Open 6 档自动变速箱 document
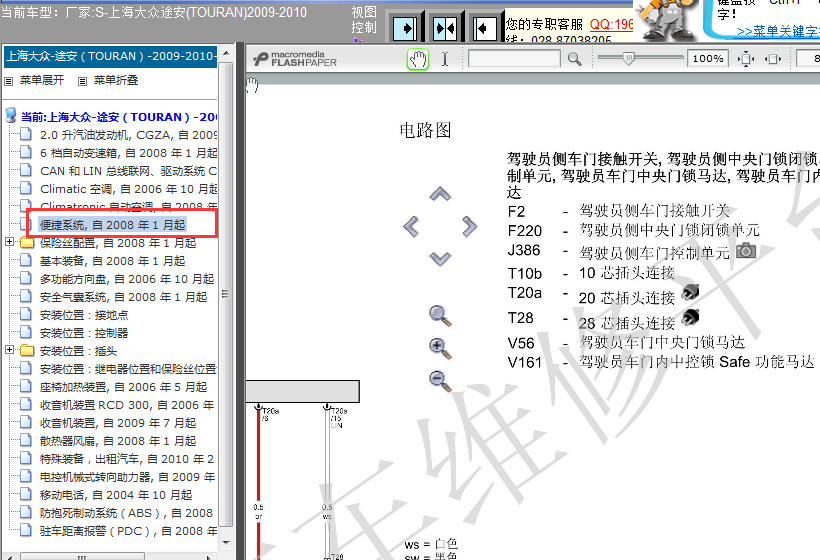Image resolution: width=820 pixels, height=560 pixels. (128, 153)
